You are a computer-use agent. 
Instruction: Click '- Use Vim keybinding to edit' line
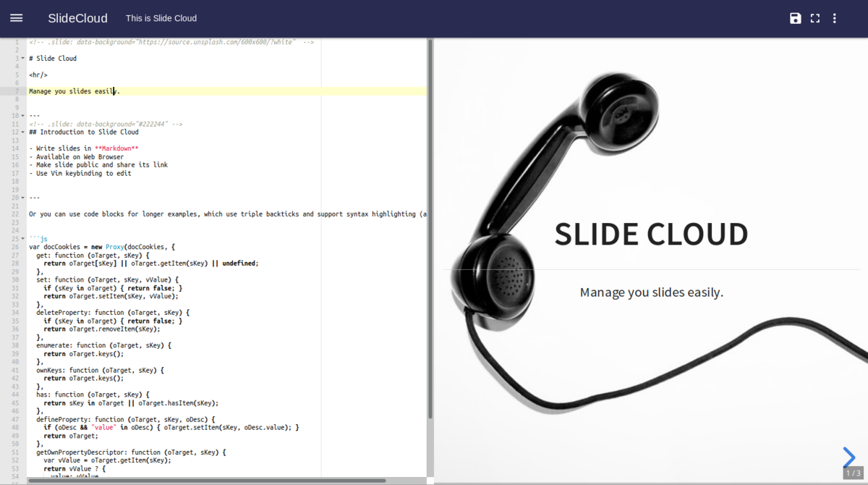[80, 173]
